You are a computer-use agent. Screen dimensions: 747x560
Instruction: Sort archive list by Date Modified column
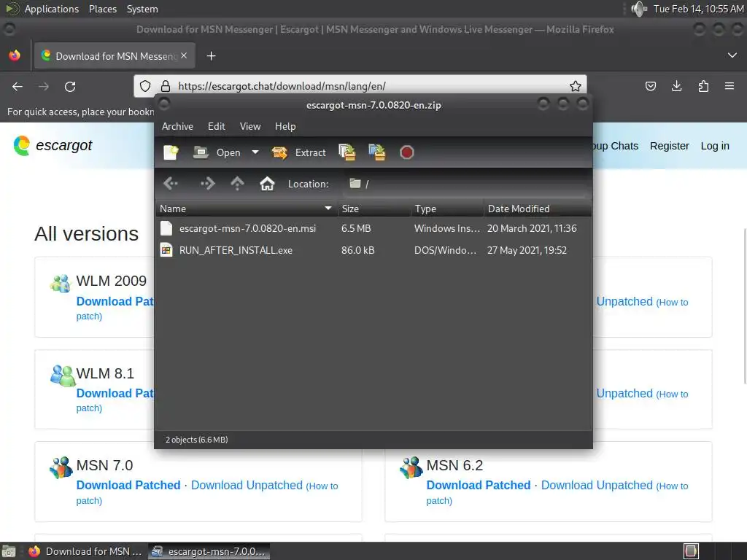click(538, 209)
